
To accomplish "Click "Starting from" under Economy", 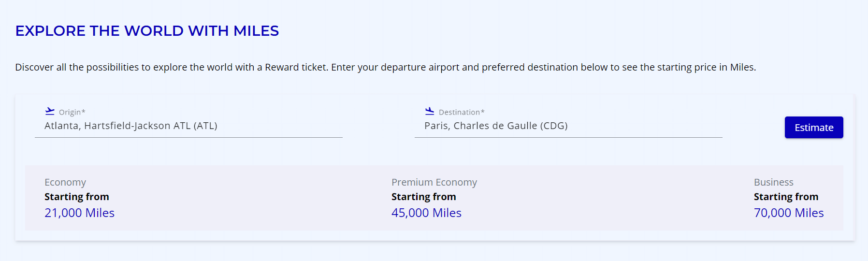I will tap(77, 197).
